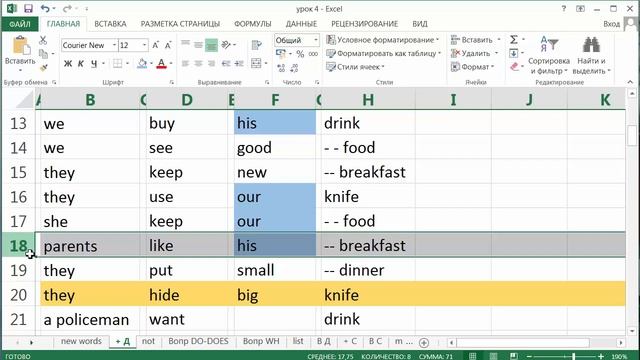Undo the last action
The image size is (640, 360).
(x=45, y=8)
